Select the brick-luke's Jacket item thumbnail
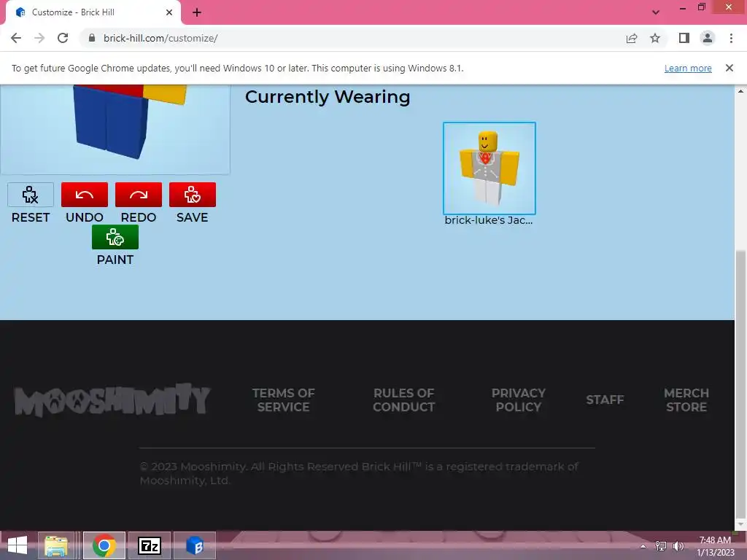Viewport: 747px width, 560px height. (x=489, y=168)
